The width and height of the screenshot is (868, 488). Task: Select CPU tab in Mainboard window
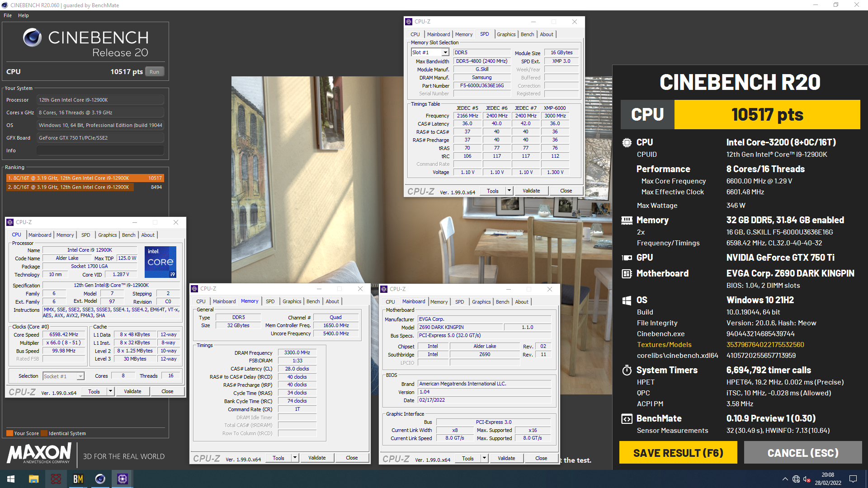390,302
